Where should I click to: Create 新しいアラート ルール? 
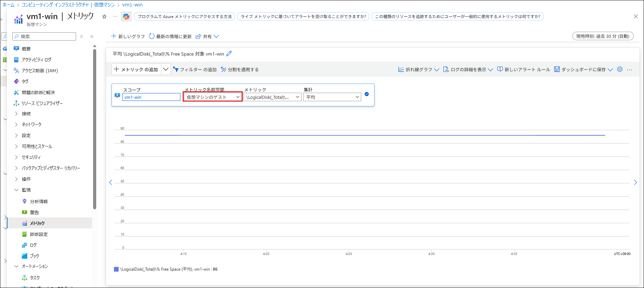524,70
